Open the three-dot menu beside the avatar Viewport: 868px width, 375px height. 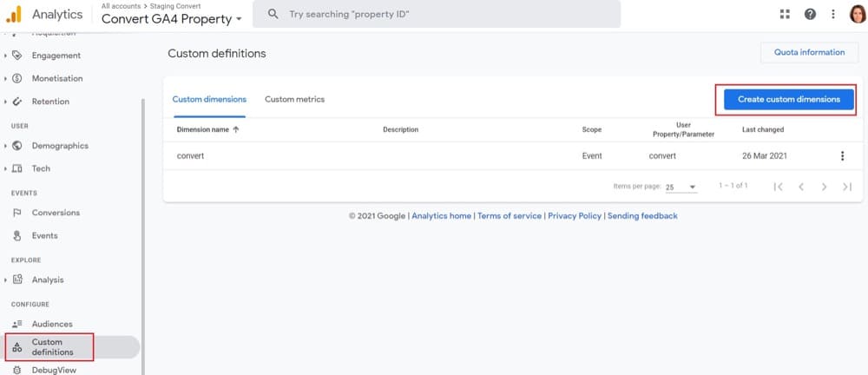(833, 14)
